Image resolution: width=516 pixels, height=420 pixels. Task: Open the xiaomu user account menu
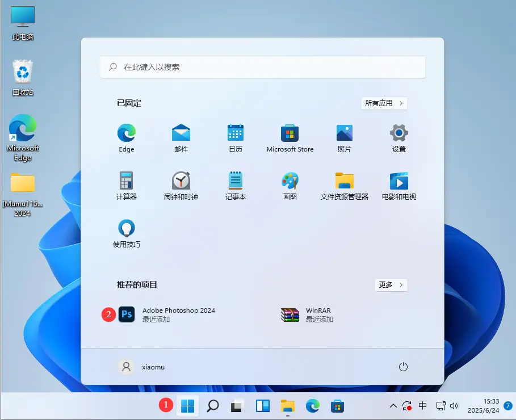click(x=141, y=367)
